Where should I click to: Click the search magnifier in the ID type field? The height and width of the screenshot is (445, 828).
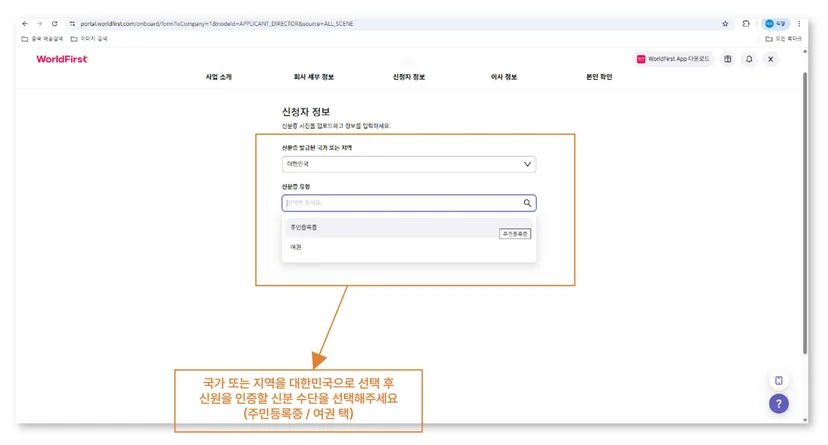click(x=527, y=203)
